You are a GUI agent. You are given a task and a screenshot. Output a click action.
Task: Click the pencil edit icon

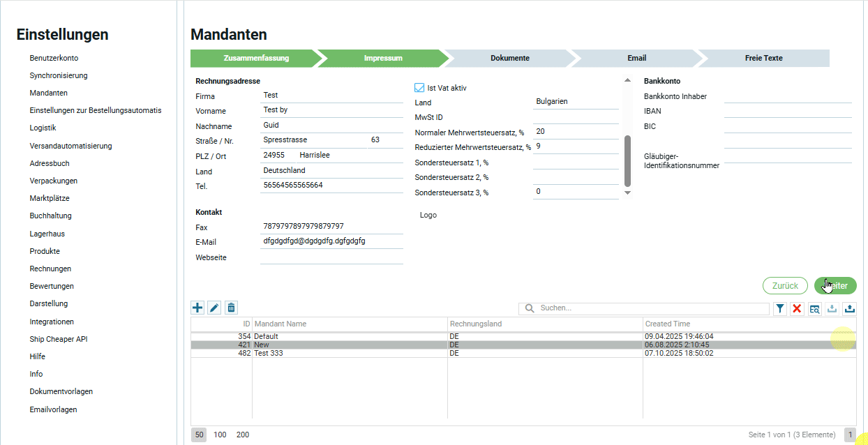(215, 308)
